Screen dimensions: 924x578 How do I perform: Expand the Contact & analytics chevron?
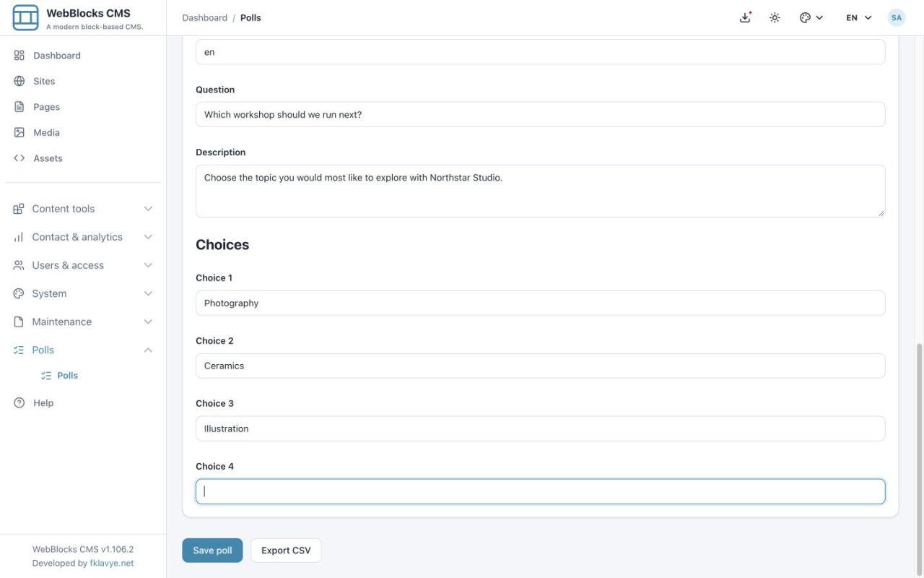pos(148,237)
